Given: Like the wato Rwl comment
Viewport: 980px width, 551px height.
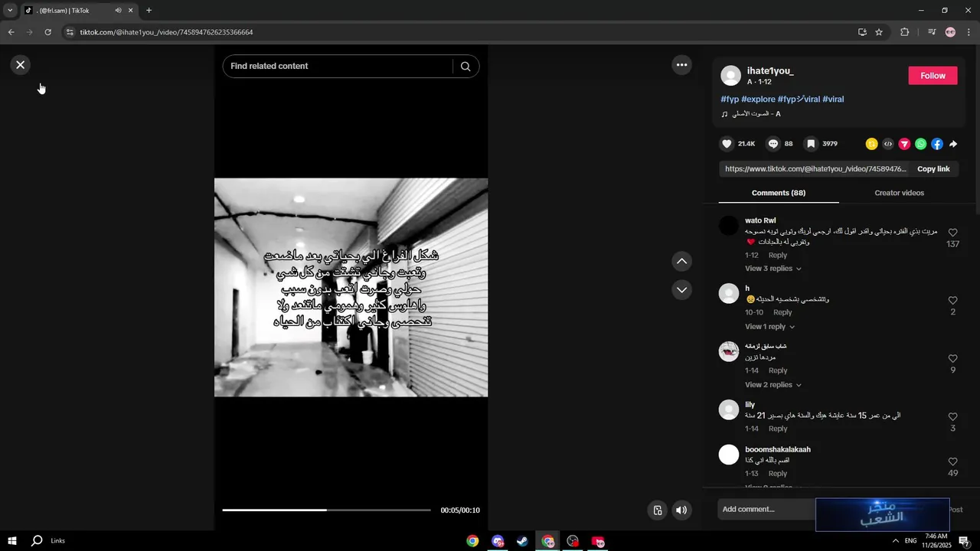Looking at the screenshot, I should pos(953,233).
